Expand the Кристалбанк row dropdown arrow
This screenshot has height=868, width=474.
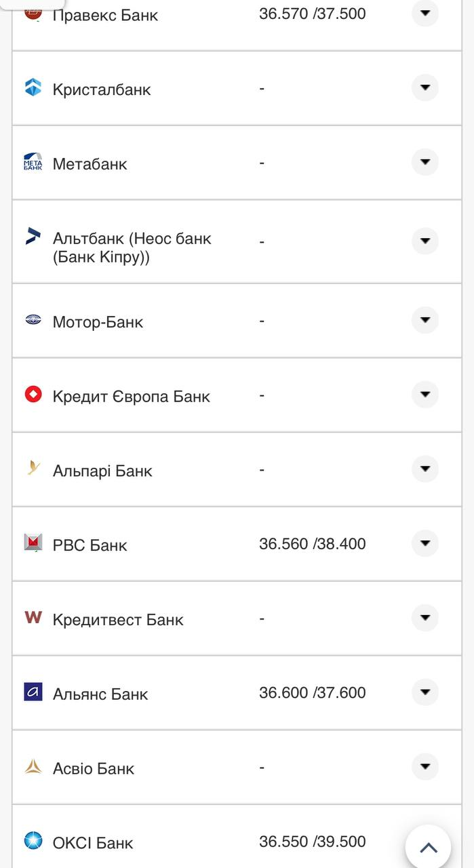(425, 87)
